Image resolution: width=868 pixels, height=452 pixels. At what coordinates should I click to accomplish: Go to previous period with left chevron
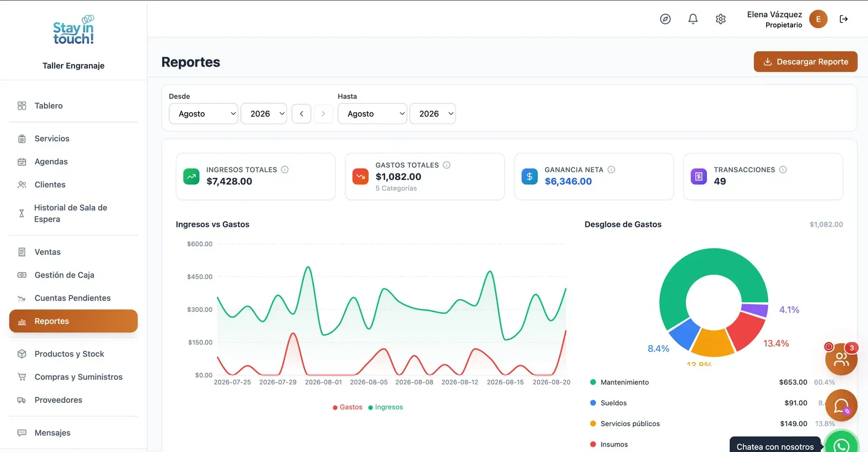tap(302, 114)
